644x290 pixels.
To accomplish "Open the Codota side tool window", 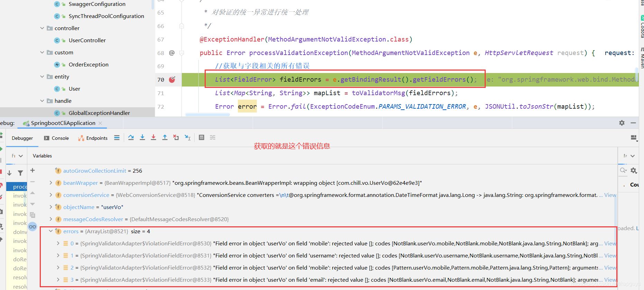I will coord(642,27).
